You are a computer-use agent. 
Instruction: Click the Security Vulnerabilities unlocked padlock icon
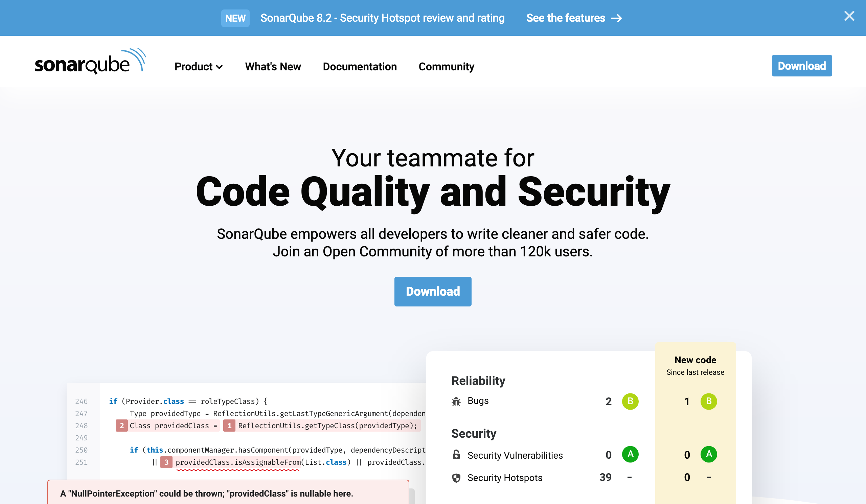pos(456,455)
